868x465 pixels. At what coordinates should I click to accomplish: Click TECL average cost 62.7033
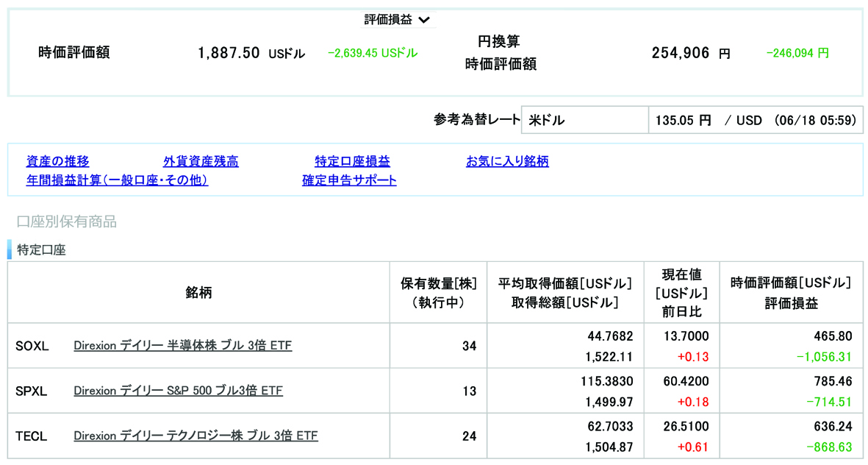(x=610, y=426)
